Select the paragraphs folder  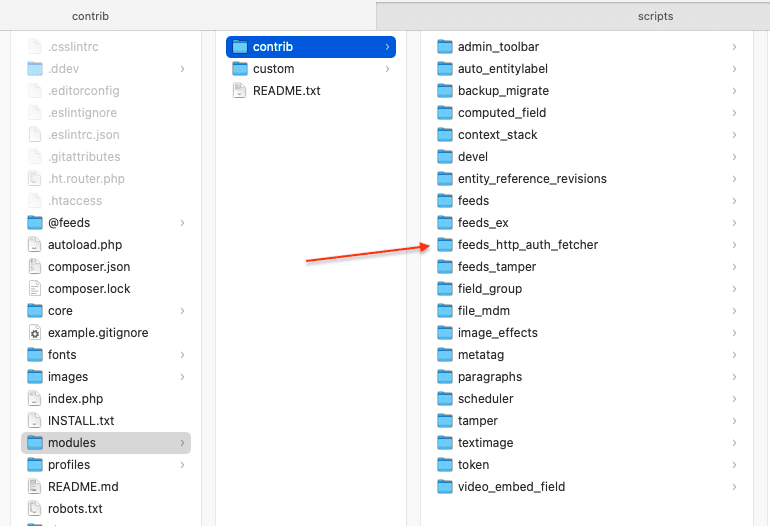[489, 377]
